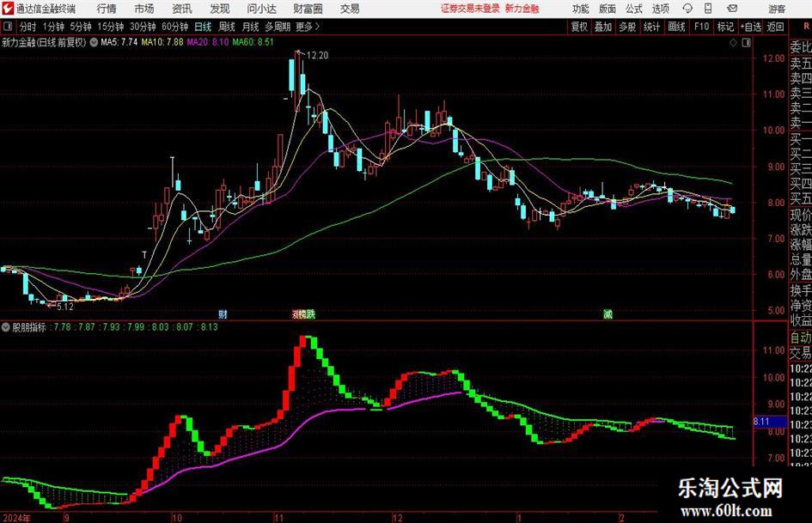Expand the 更多 periods chevron
This screenshot has width=812, height=523.
coord(308,27)
